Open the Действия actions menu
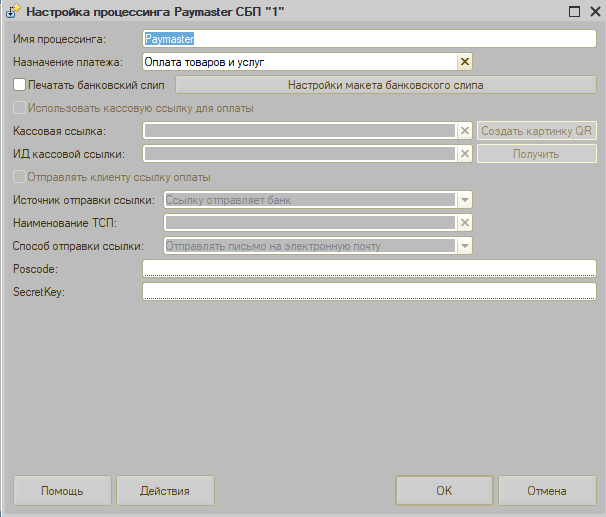The width and height of the screenshot is (606, 517). coord(165,491)
